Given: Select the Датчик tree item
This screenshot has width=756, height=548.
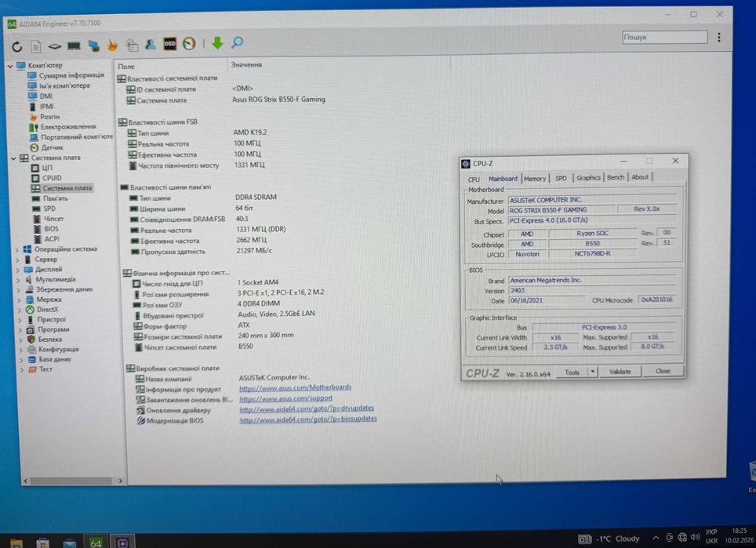Looking at the screenshot, I should click(52, 147).
